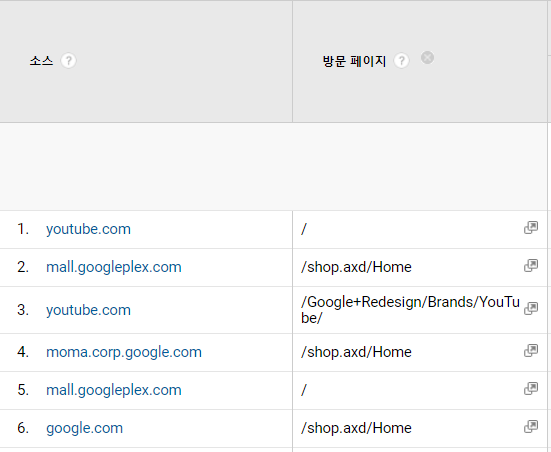This screenshot has height=452, width=551.
Task: Select the '/' landing page in row 5
Action: [304, 390]
